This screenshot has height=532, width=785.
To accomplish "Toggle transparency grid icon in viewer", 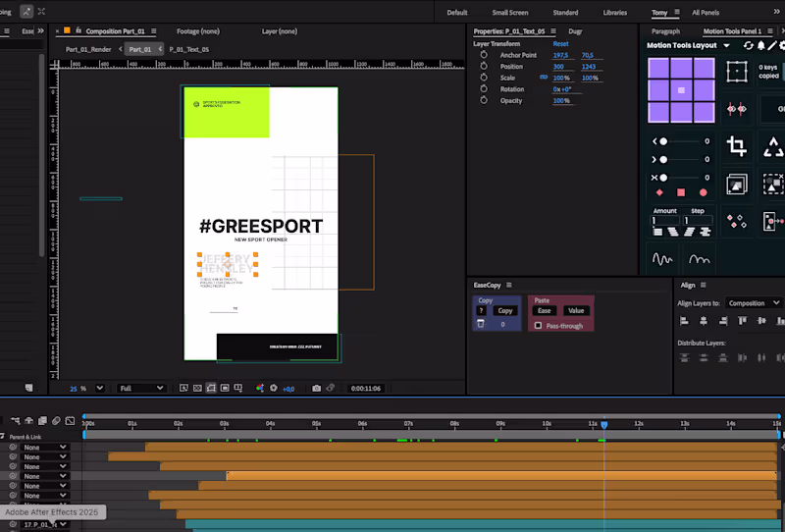I will (197, 389).
